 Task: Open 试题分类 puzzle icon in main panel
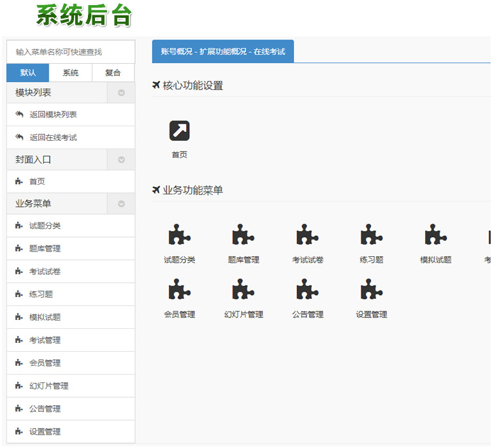tap(179, 235)
